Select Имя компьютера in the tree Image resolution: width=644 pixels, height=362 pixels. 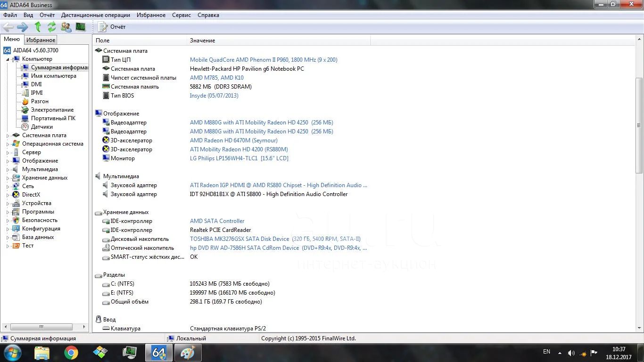(x=53, y=76)
